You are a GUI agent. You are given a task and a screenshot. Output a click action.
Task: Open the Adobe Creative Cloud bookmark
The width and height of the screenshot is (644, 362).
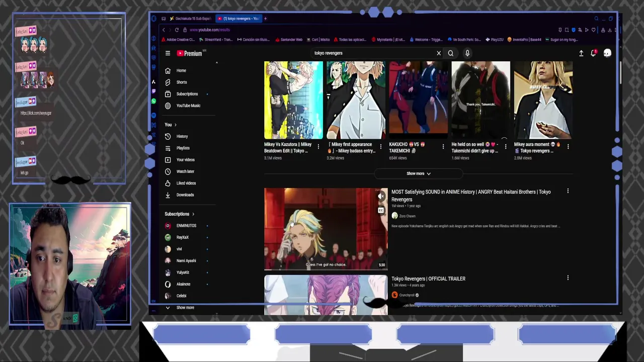pos(178,40)
